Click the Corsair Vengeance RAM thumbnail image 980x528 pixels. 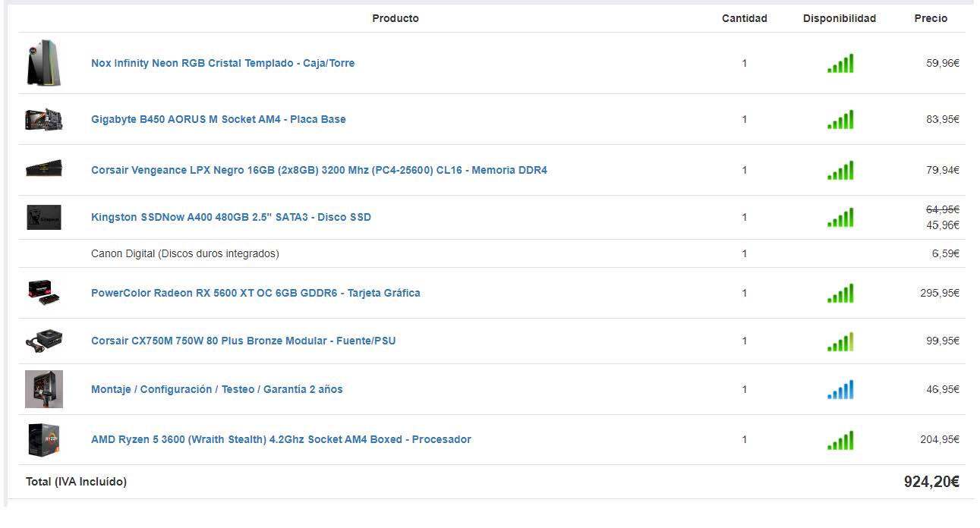[43, 169]
